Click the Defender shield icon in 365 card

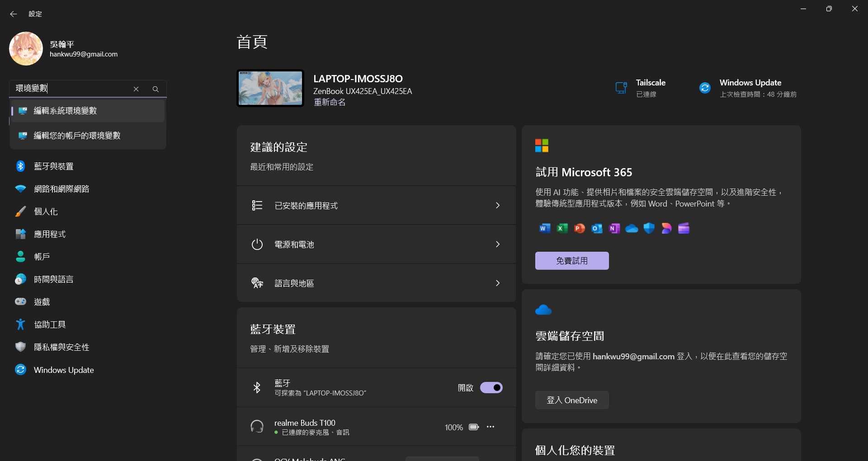649,228
